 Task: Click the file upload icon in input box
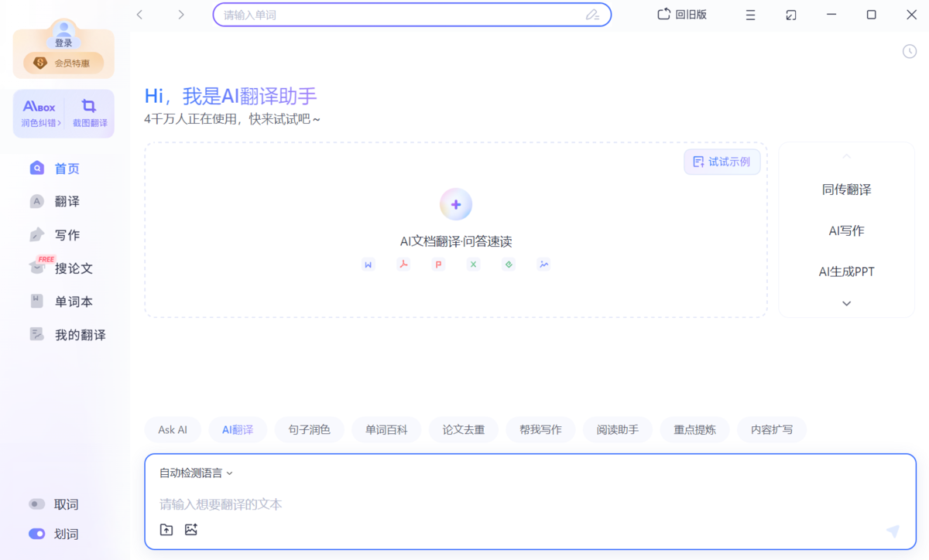pyautogui.click(x=166, y=530)
